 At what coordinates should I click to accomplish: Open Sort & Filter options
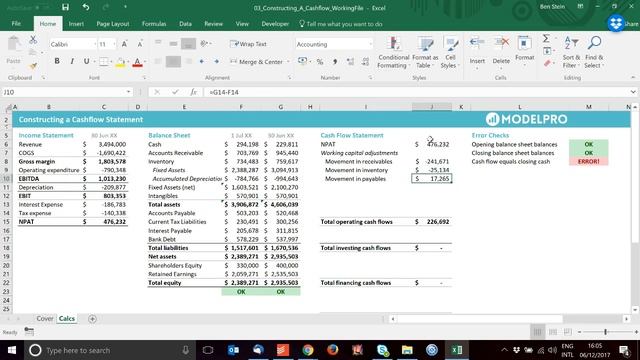click(x=571, y=52)
